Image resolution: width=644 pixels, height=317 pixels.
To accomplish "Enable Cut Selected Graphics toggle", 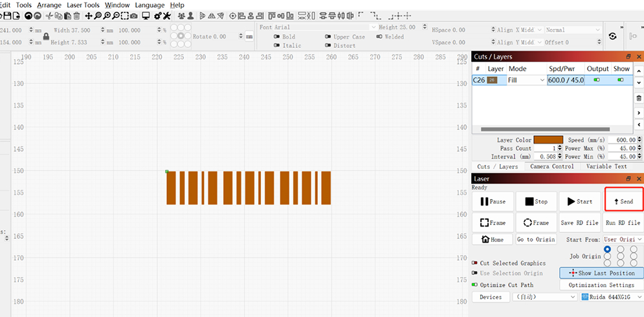I will pyautogui.click(x=475, y=263).
